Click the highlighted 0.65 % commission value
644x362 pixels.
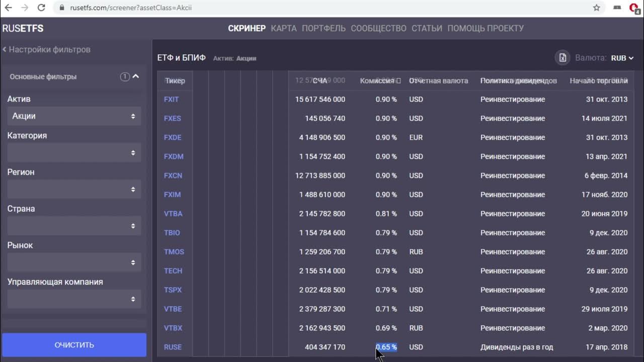[386, 347]
